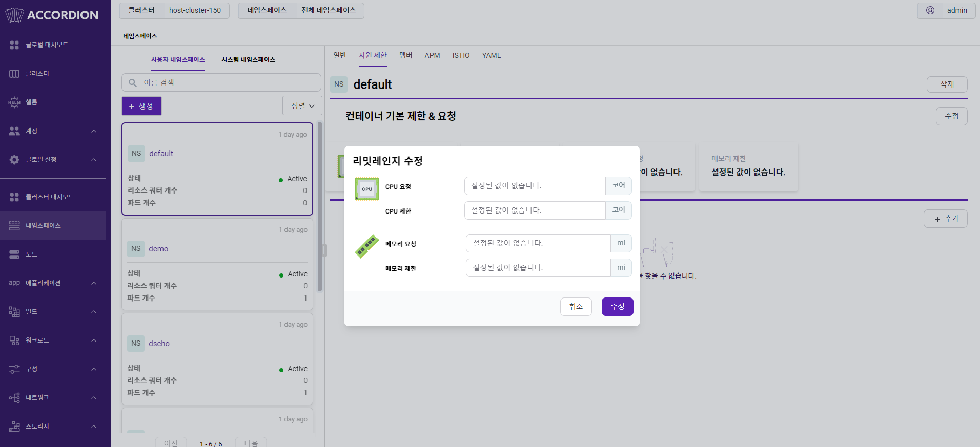
Task: Open the Global Dashboard (글로벌 대시보드) sidebar icon
Action: coord(14,45)
